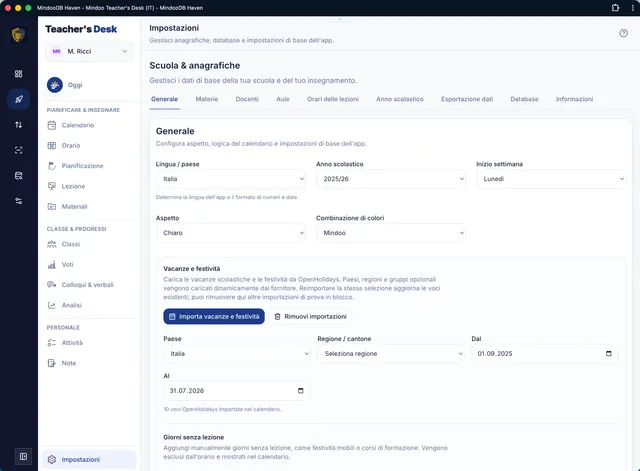Open the three-dot menu in title bar
This screenshot has width=640, height=471.
tap(633, 8)
